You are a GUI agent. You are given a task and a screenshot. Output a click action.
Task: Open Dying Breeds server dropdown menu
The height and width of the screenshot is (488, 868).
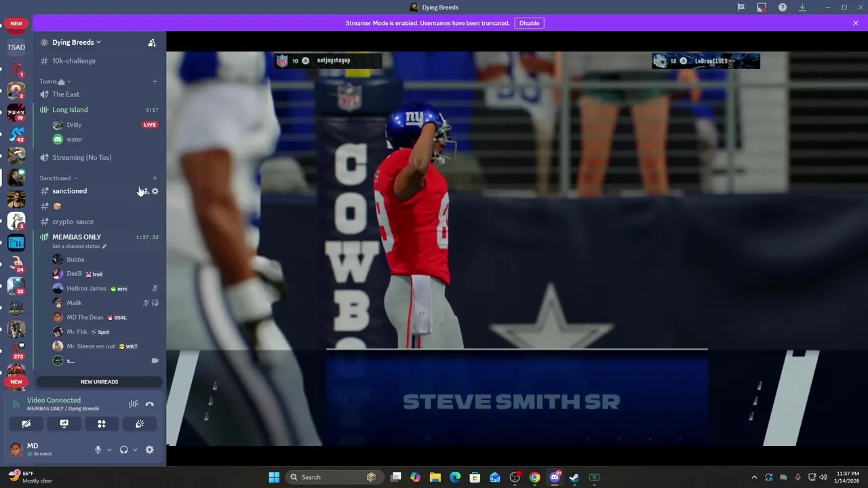click(x=77, y=43)
